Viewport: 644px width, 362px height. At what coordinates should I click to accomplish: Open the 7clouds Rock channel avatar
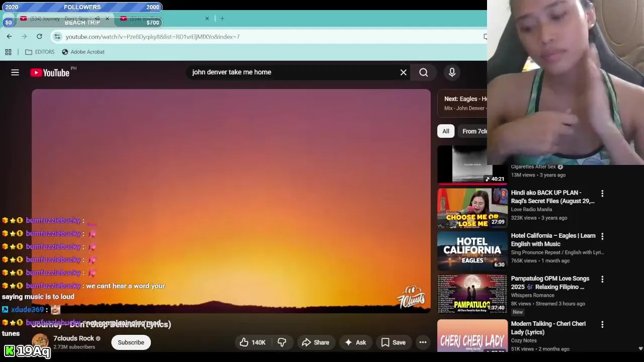pos(40,342)
